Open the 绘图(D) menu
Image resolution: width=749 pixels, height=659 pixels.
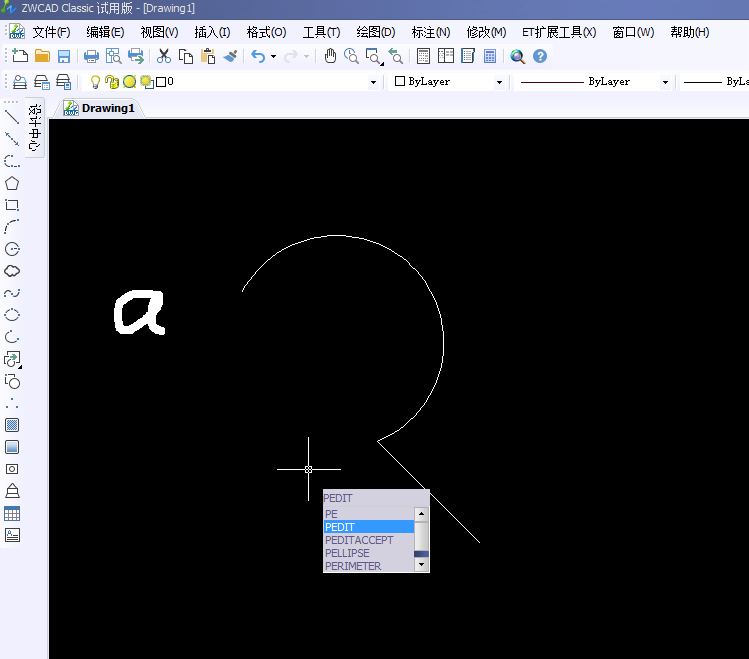[x=375, y=32]
